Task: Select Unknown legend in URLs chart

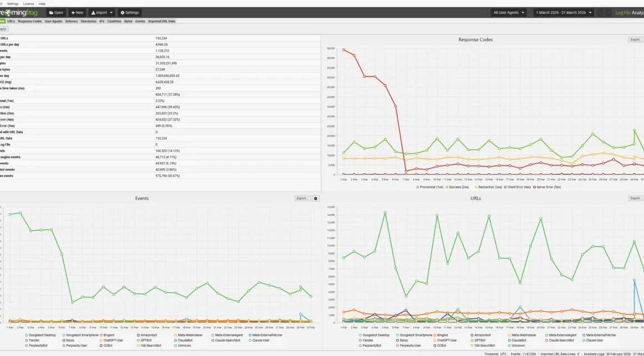Action: pyautogui.click(x=516, y=345)
